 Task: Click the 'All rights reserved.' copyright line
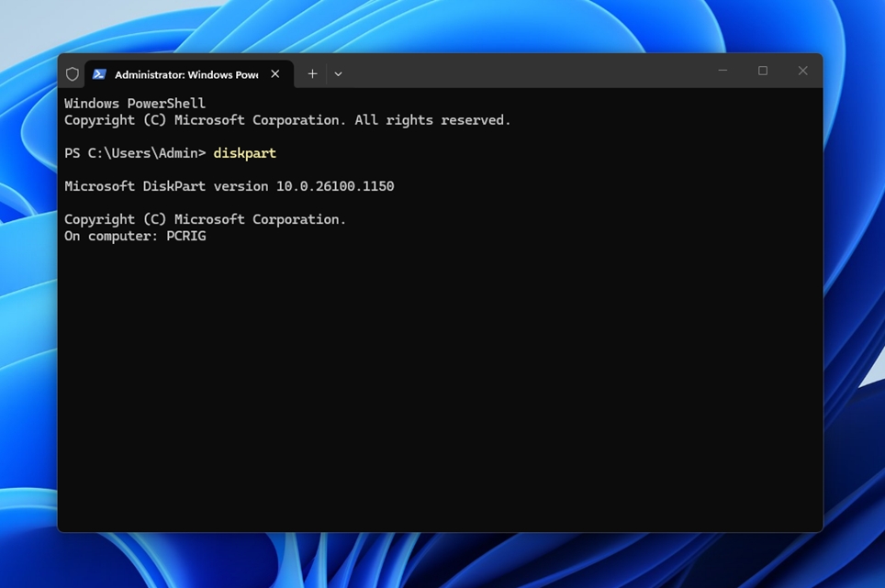(287, 120)
